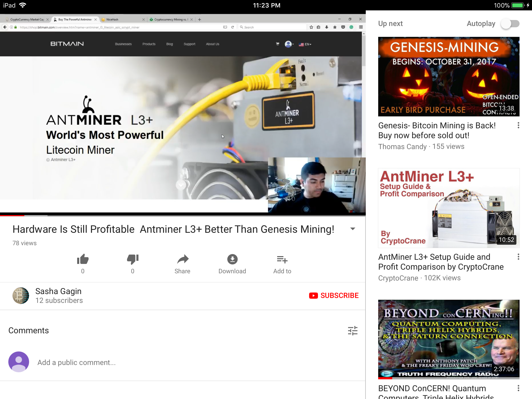Open the Sasha Gagin channel name
This screenshot has height=399, width=532.
point(58,291)
